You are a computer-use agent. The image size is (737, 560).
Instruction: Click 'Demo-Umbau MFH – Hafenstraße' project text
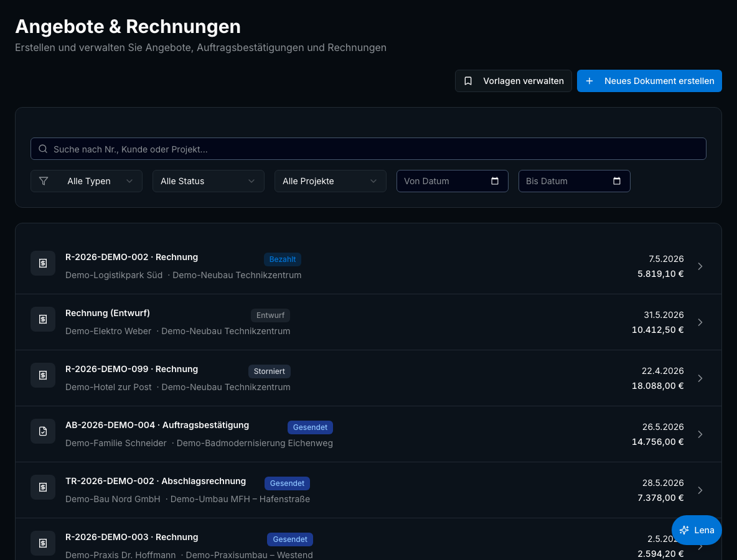point(240,499)
